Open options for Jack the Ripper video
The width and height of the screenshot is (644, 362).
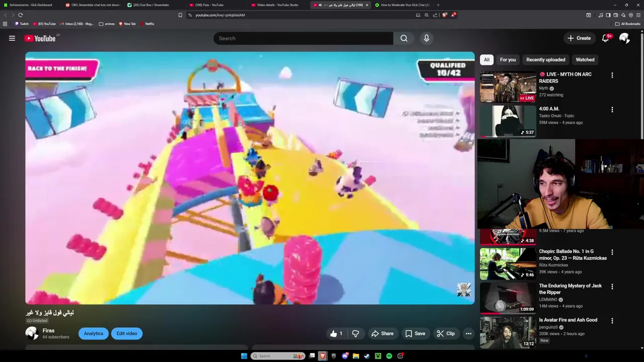(612, 287)
